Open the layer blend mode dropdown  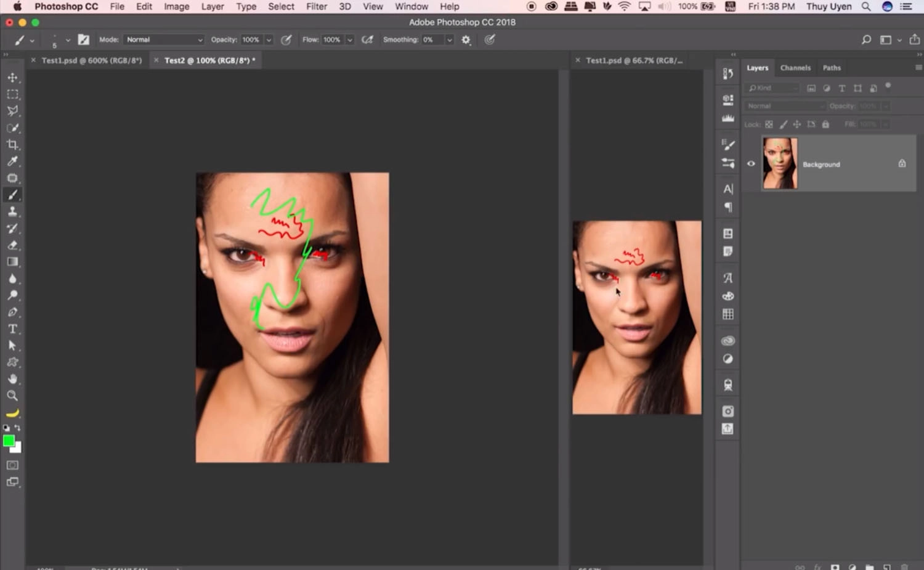click(x=785, y=106)
